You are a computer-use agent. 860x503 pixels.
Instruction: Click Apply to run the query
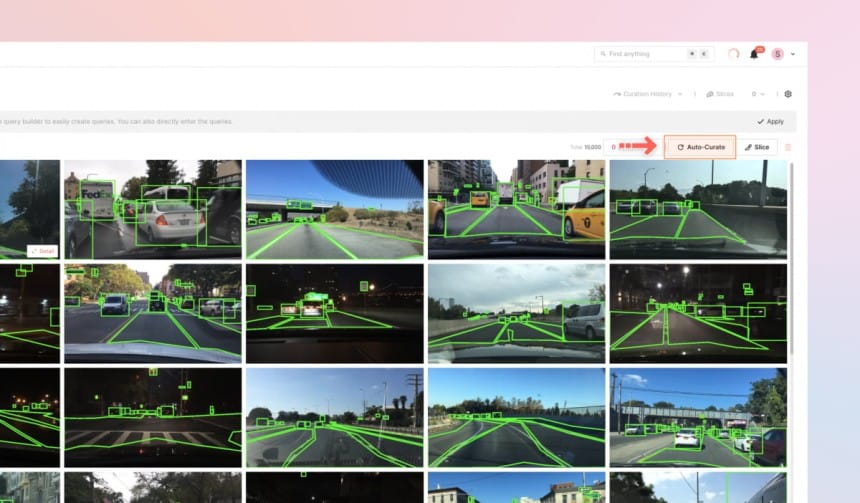771,122
